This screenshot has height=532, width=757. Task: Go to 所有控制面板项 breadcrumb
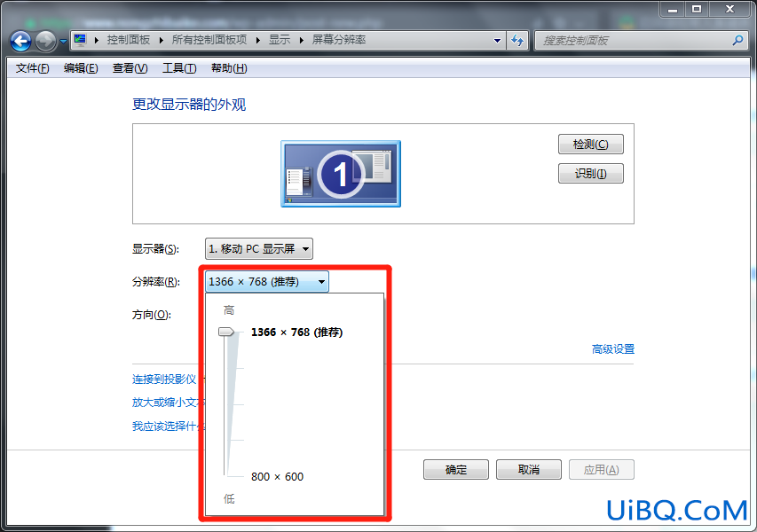pos(209,40)
